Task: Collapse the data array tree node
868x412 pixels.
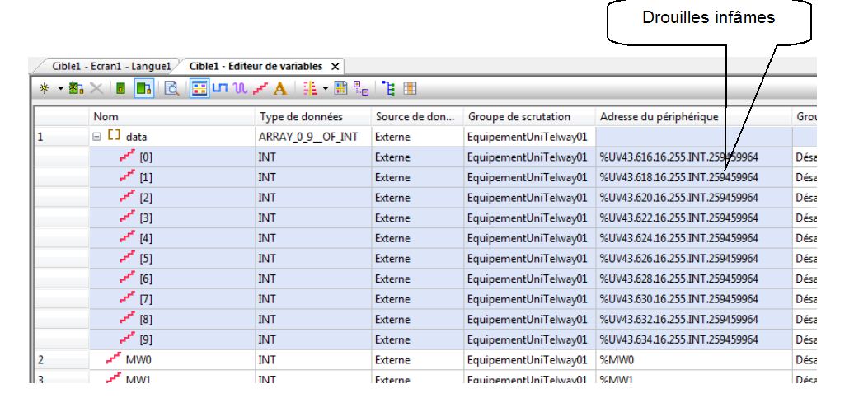Action: [97, 137]
